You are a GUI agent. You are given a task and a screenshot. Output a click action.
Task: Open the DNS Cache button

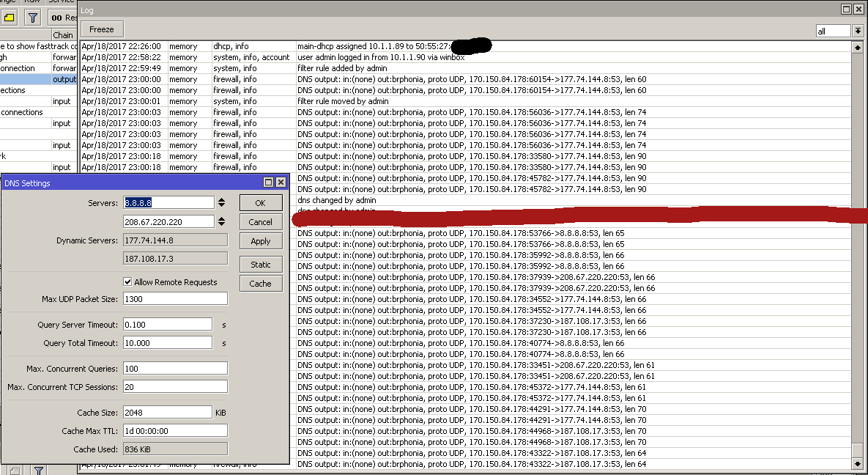tap(261, 283)
